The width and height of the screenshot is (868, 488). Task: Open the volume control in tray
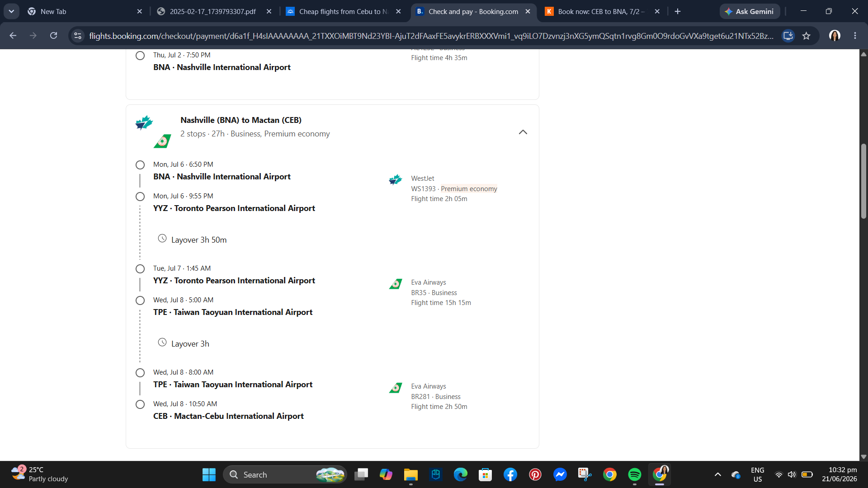pyautogui.click(x=792, y=474)
